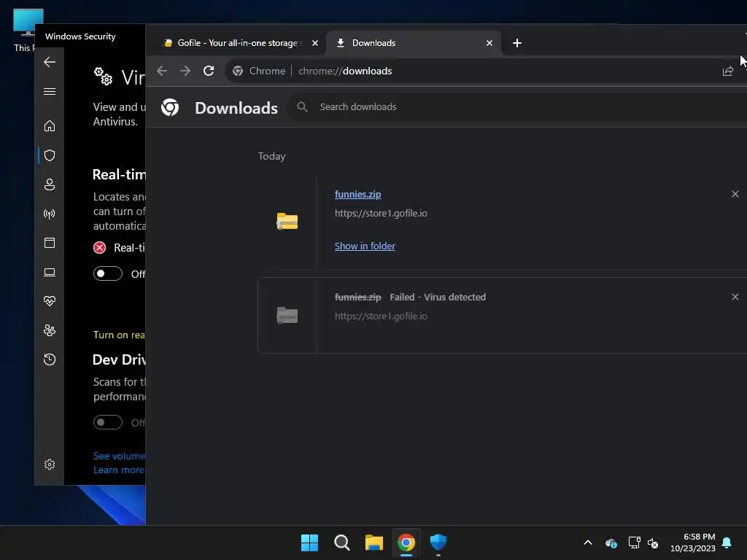Go back in Windows Security window
This screenshot has height=560, width=747.
tap(50, 62)
